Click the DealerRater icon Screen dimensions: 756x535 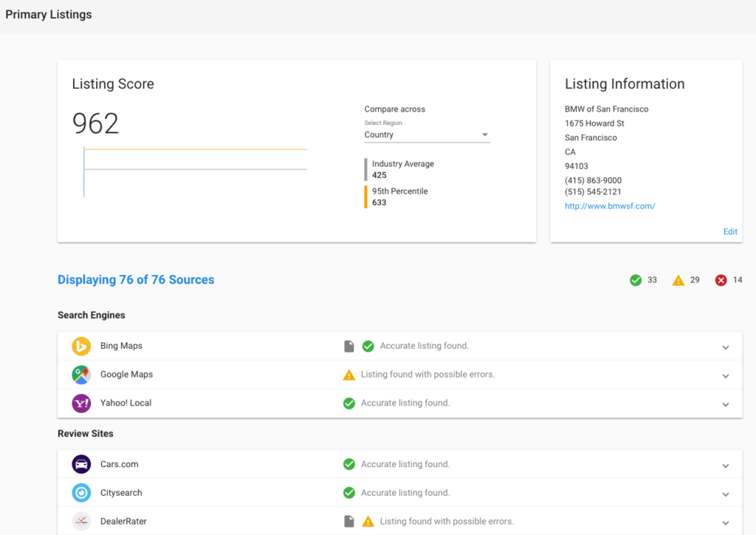pyautogui.click(x=81, y=521)
